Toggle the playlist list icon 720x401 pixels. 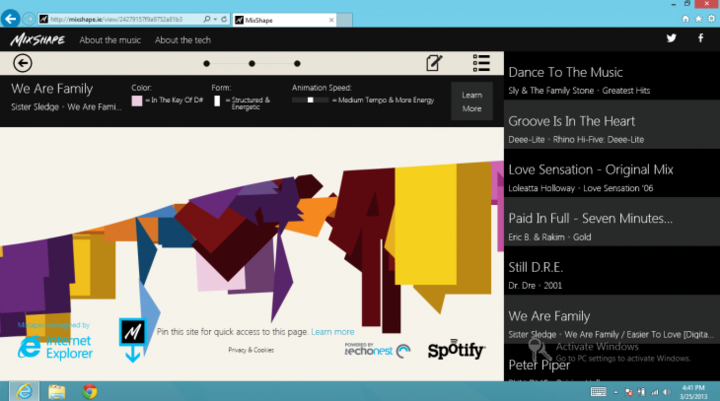[x=481, y=63]
